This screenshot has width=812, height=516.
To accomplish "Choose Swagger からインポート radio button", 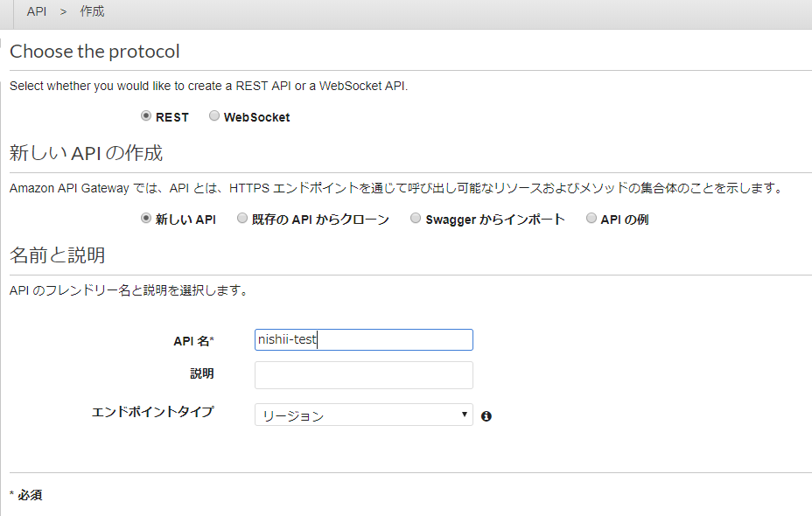I will [416, 219].
